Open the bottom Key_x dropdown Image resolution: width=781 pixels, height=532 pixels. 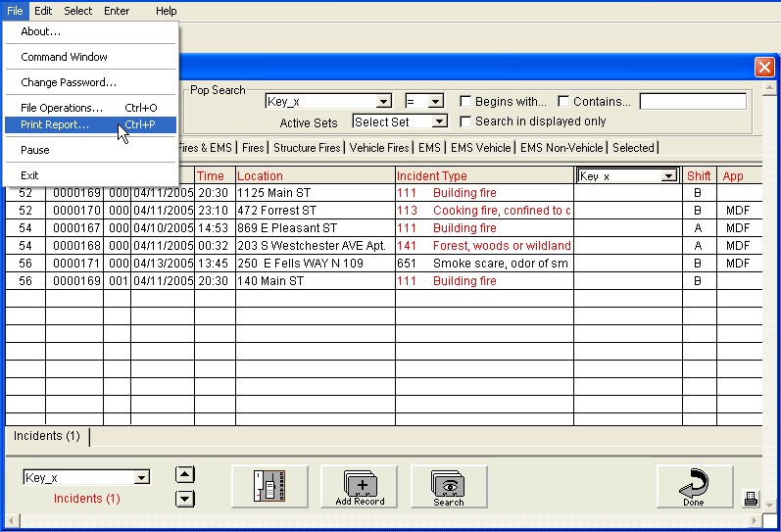pyautogui.click(x=142, y=478)
